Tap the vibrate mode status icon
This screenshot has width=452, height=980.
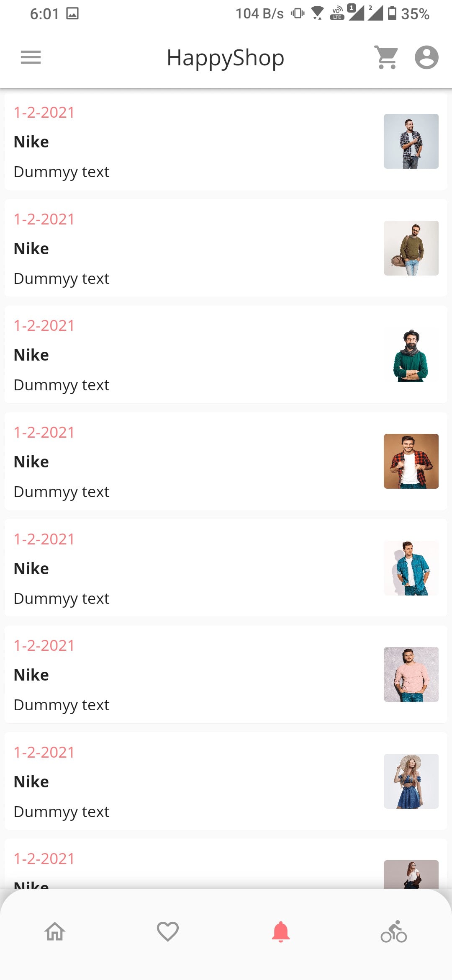coord(298,13)
